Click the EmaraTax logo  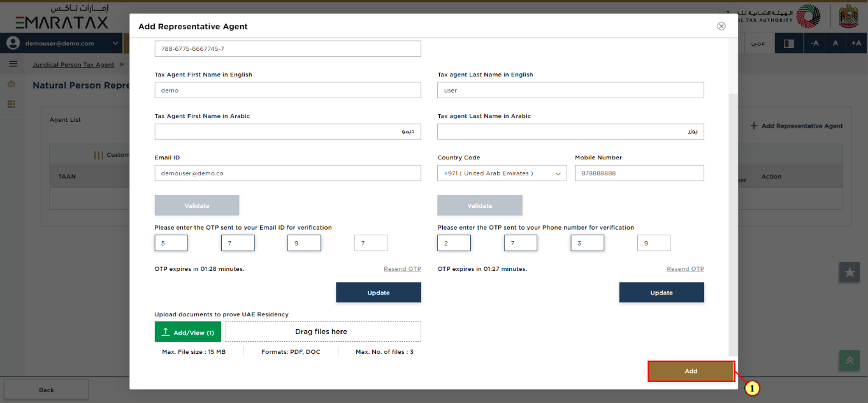(62, 17)
